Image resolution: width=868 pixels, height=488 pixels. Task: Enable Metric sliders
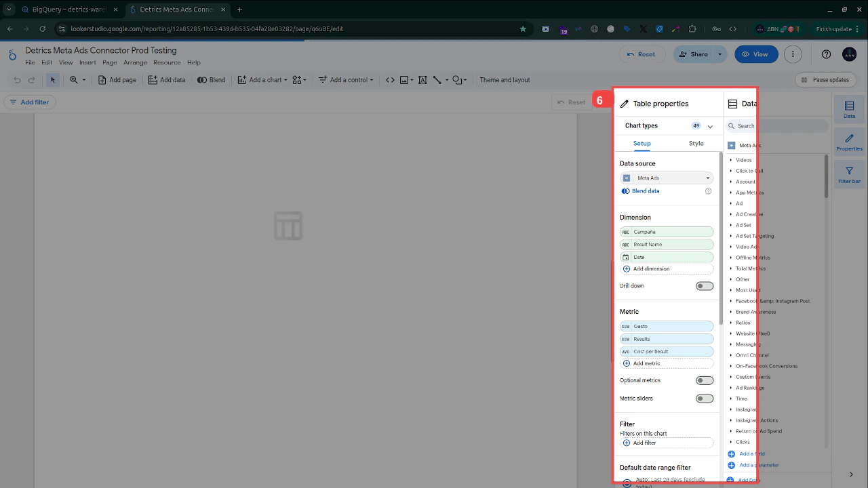pyautogui.click(x=705, y=399)
